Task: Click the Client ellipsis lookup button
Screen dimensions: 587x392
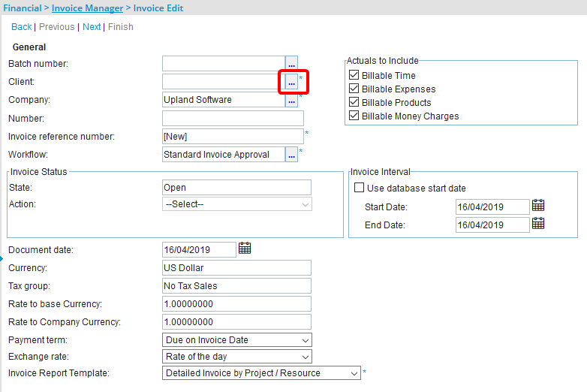Action: [x=291, y=81]
